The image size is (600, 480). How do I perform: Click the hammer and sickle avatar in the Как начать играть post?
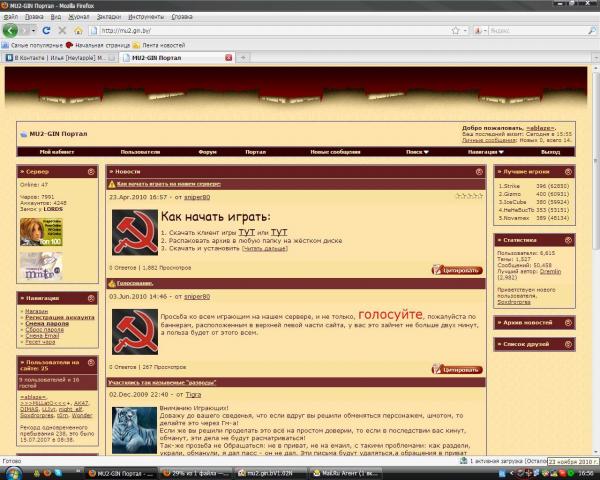[x=135, y=232]
